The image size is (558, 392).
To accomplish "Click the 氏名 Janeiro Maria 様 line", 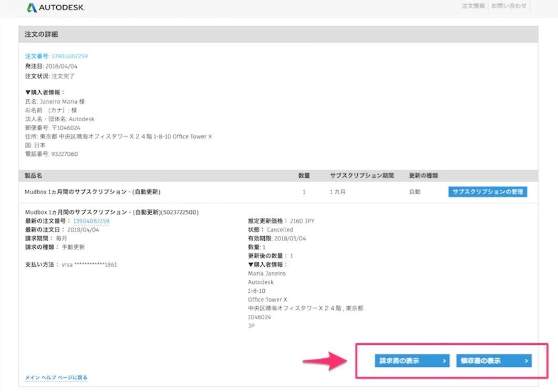I will point(55,102).
